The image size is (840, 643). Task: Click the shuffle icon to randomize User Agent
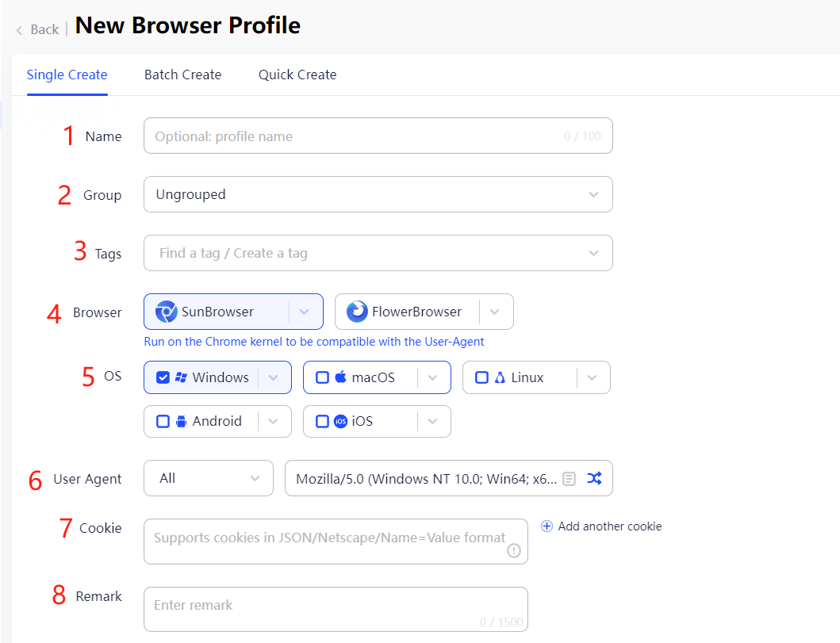coord(596,478)
